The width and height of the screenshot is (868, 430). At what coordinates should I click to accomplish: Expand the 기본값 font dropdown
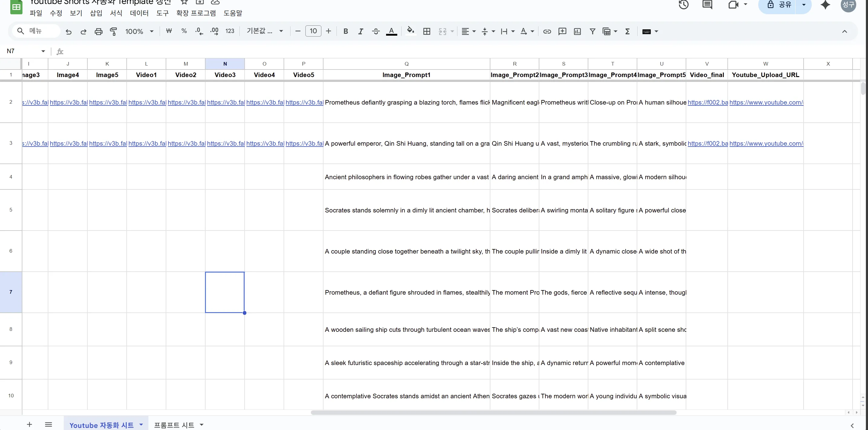(x=265, y=31)
